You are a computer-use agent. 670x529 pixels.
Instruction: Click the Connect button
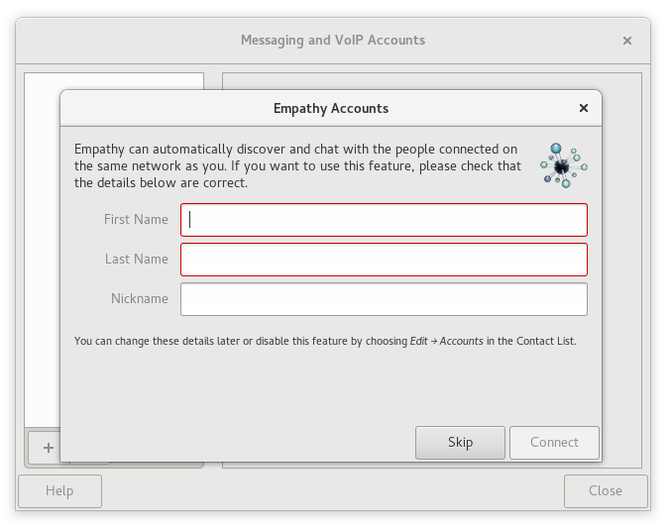[554, 442]
